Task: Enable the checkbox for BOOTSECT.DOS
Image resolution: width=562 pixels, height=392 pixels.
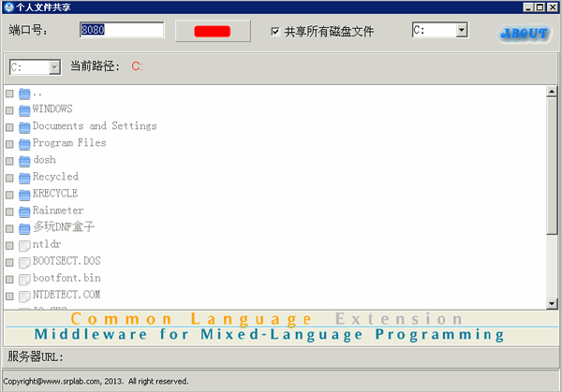Action: click(9, 263)
